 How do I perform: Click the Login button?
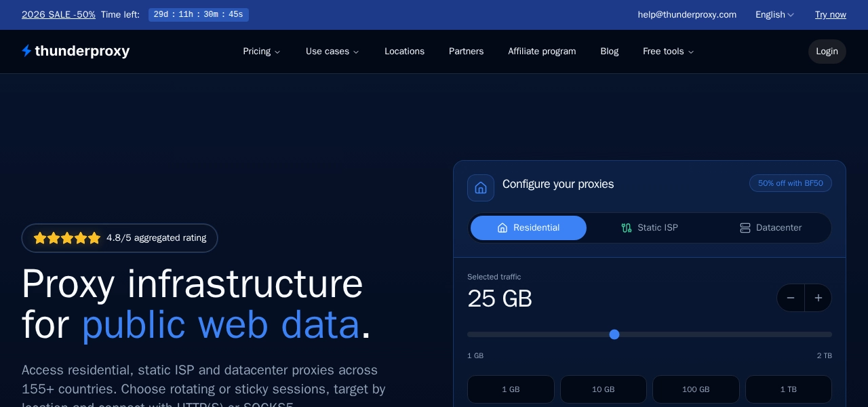[827, 52]
